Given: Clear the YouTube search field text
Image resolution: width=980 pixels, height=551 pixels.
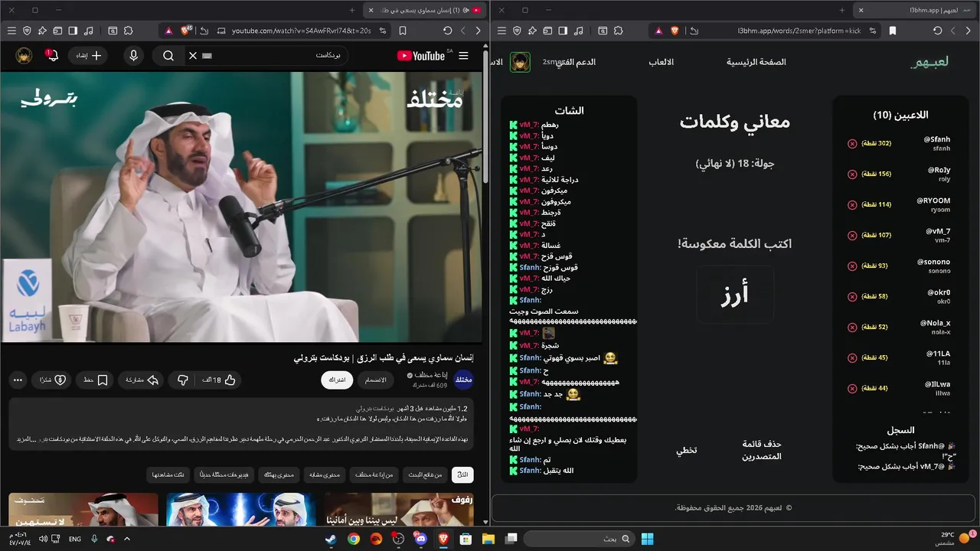Looking at the screenshot, I should pyautogui.click(x=193, y=56).
